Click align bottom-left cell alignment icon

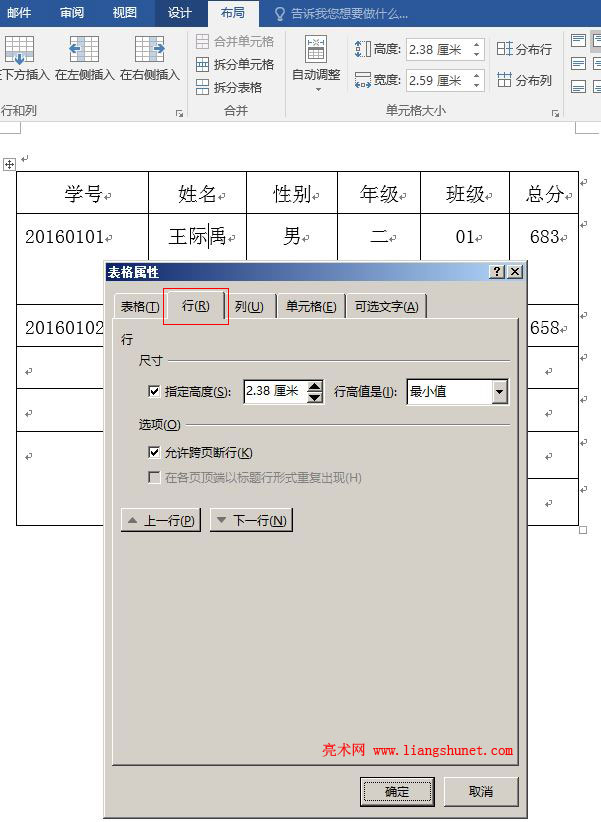[x=578, y=86]
